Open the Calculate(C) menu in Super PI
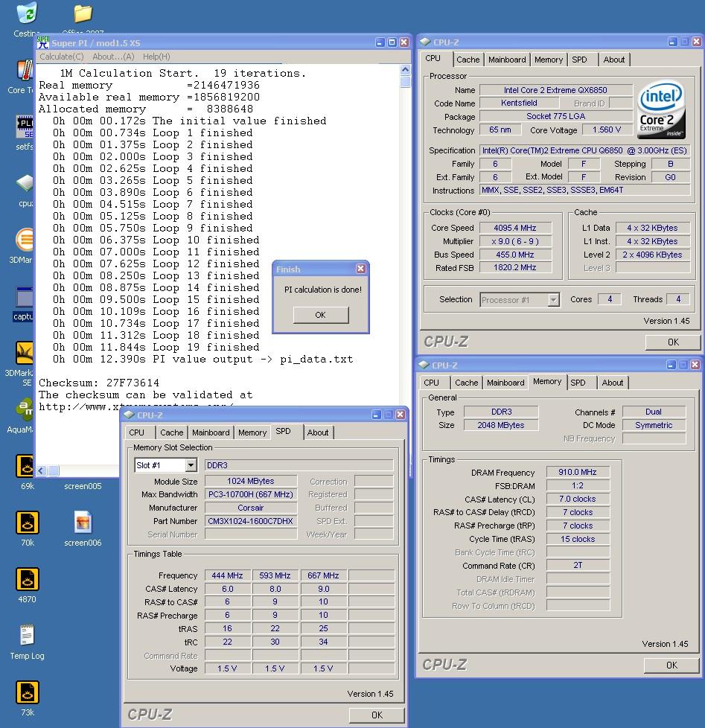Viewport: 705px width, 728px height. point(62,57)
